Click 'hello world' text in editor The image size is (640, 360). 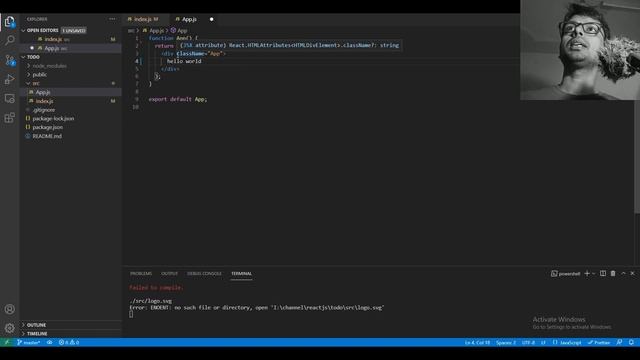[x=184, y=61]
